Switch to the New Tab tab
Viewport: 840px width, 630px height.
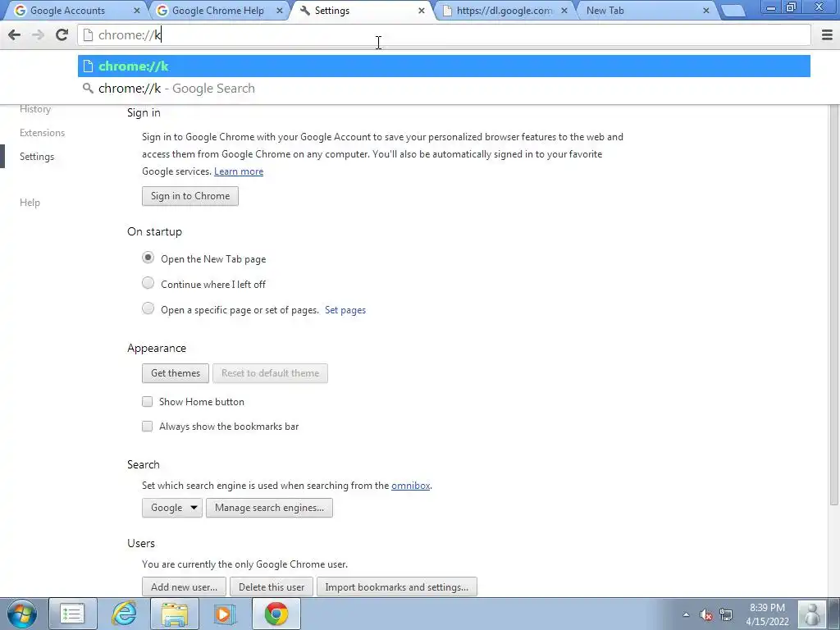645,11
